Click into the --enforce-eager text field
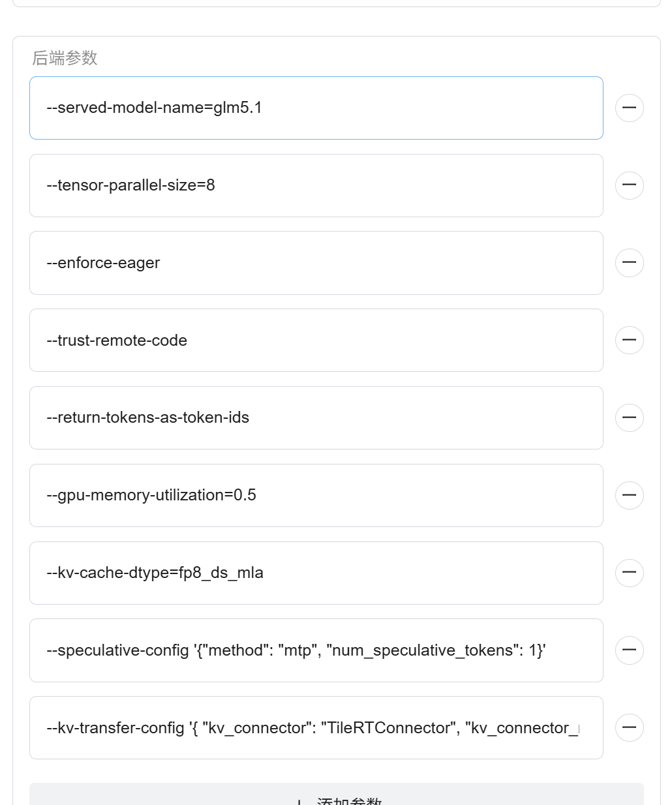Viewport: 672px width, 805px height. pos(316,263)
